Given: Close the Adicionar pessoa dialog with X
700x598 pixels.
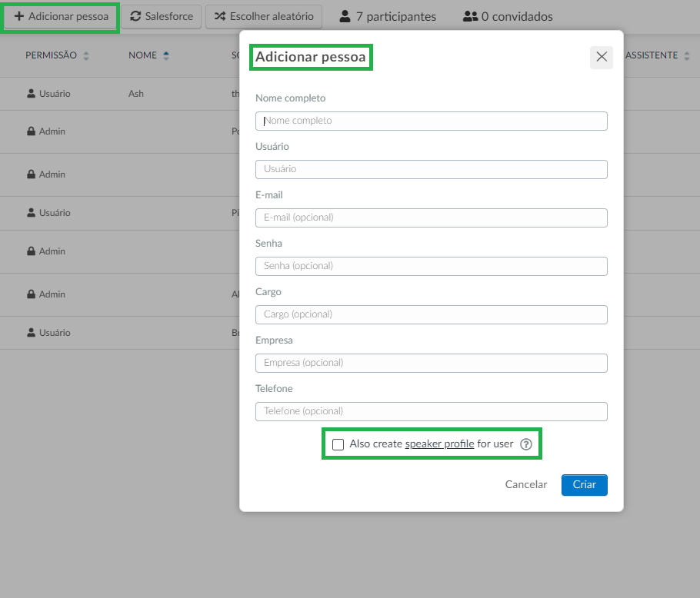Looking at the screenshot, I should coord(602,57).
